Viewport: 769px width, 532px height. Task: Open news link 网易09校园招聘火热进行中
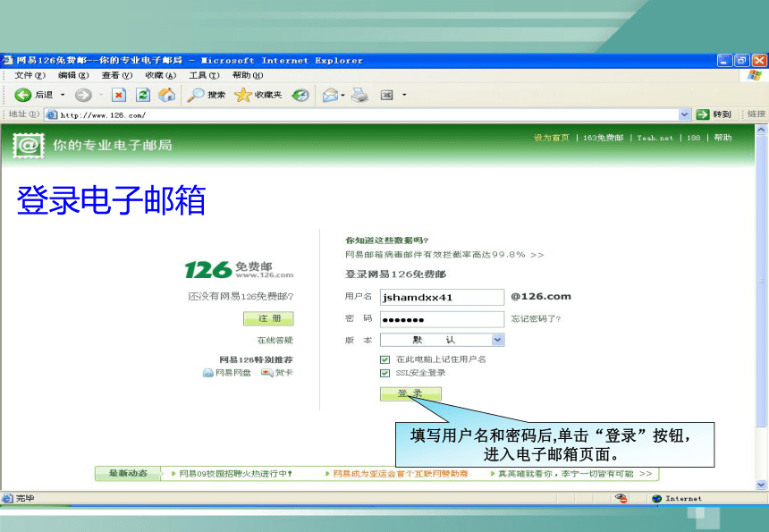tap(235, 474)
